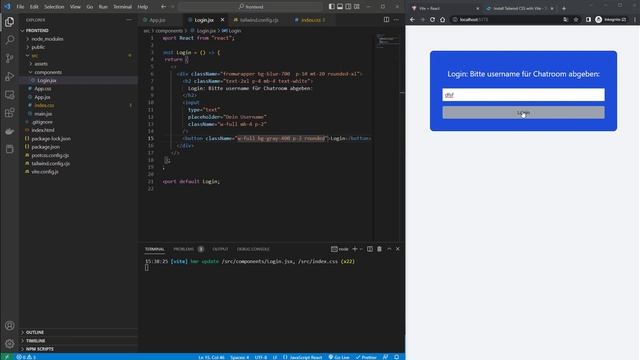Expand the OUTLINE section
Screen dimensions: 640x360
point(35,332)
